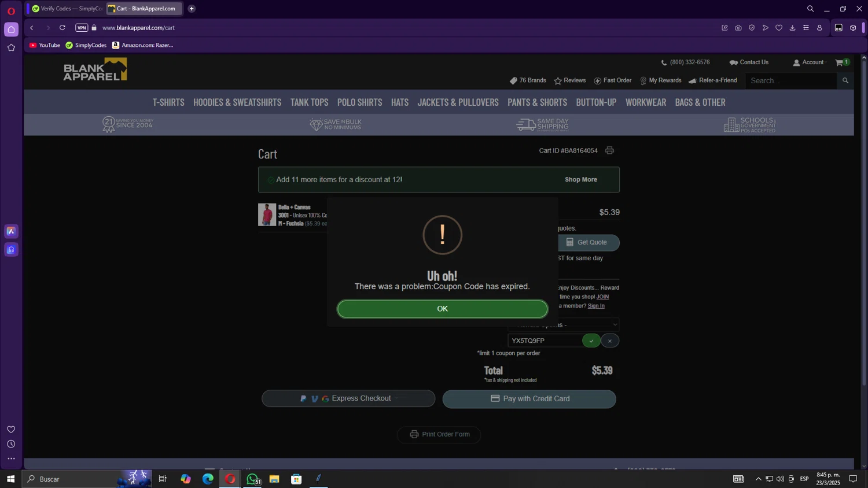
Task: Open Fast Order page
Action: (x=613, y=80)
